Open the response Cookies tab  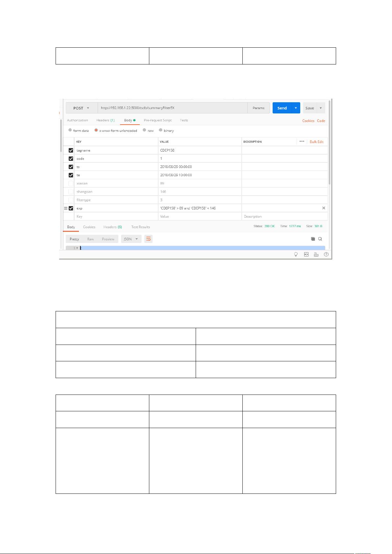89,227
